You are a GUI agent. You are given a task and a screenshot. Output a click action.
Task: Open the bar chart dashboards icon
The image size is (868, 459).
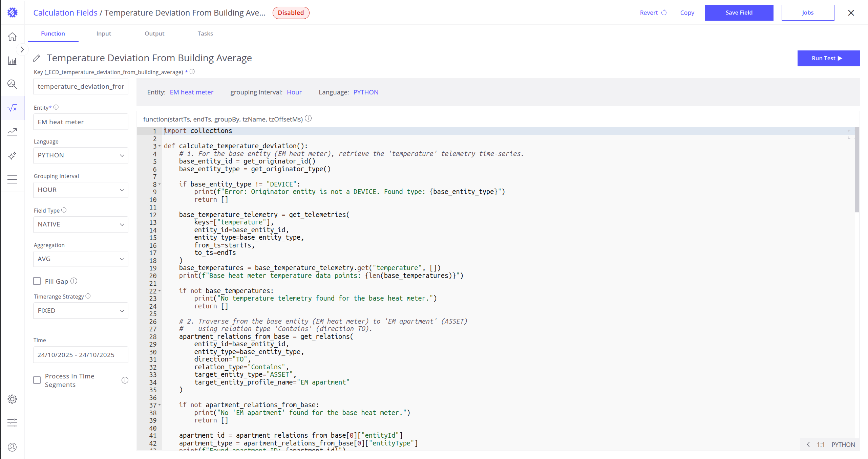pyautogui.click(x=12, y=61)
